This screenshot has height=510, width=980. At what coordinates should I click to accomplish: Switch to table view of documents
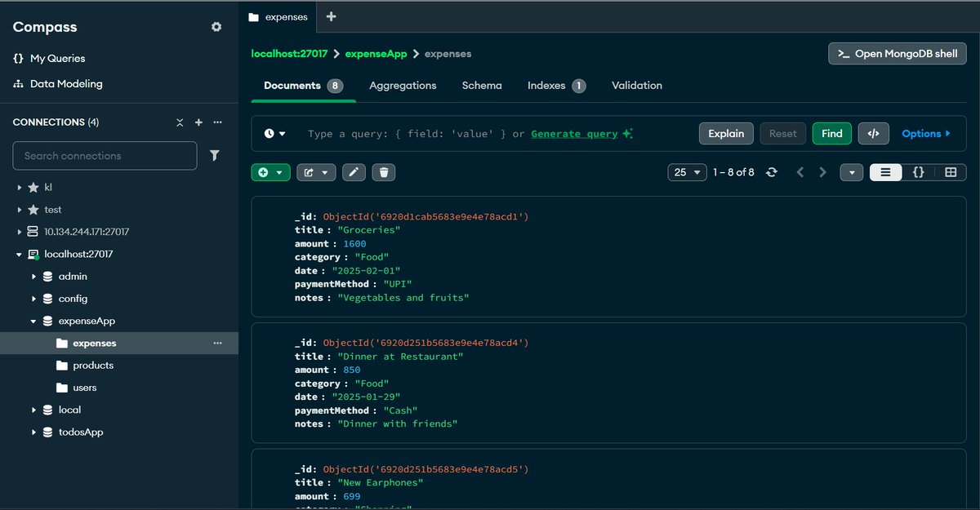950,172
